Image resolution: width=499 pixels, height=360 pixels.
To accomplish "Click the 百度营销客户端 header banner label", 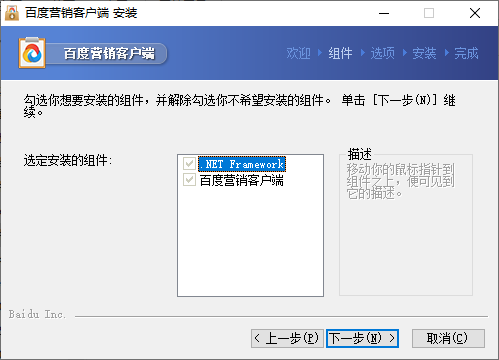I will [x=109, y=53].
